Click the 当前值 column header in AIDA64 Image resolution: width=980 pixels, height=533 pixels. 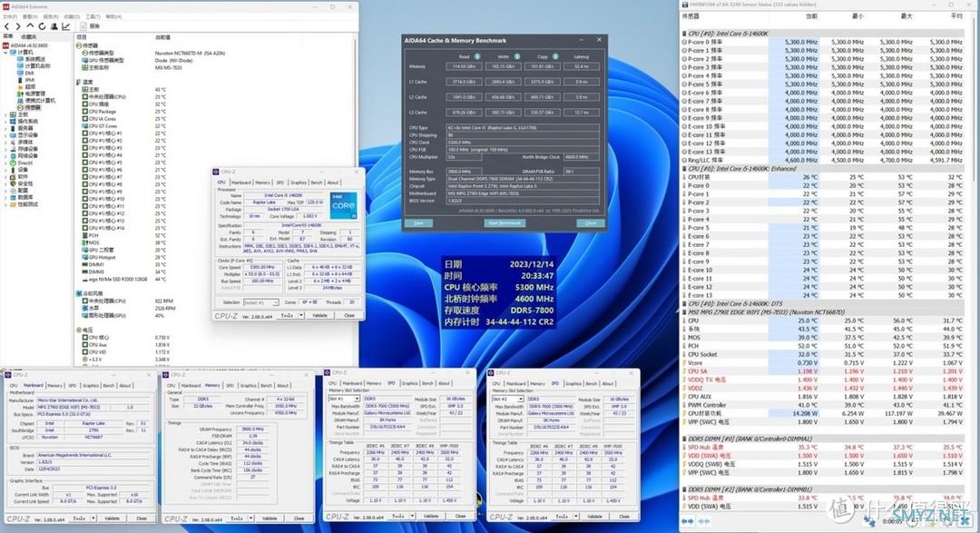tap(162, 37)
